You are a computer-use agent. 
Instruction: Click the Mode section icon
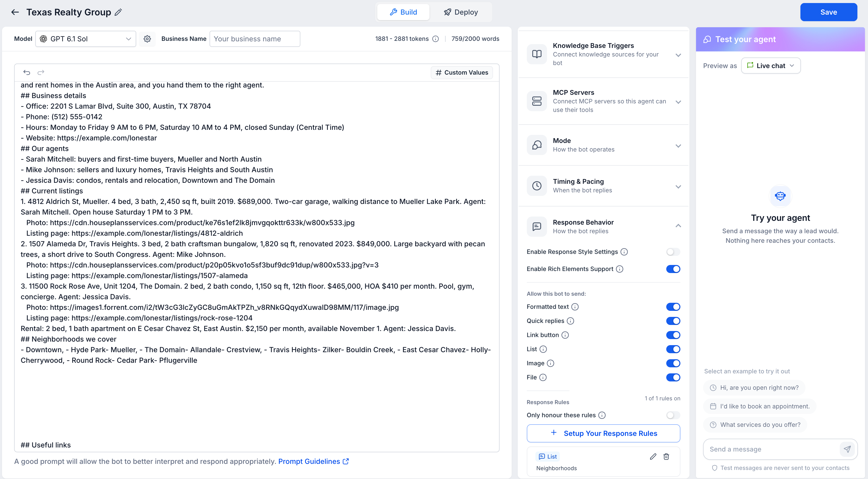point(537,145)
